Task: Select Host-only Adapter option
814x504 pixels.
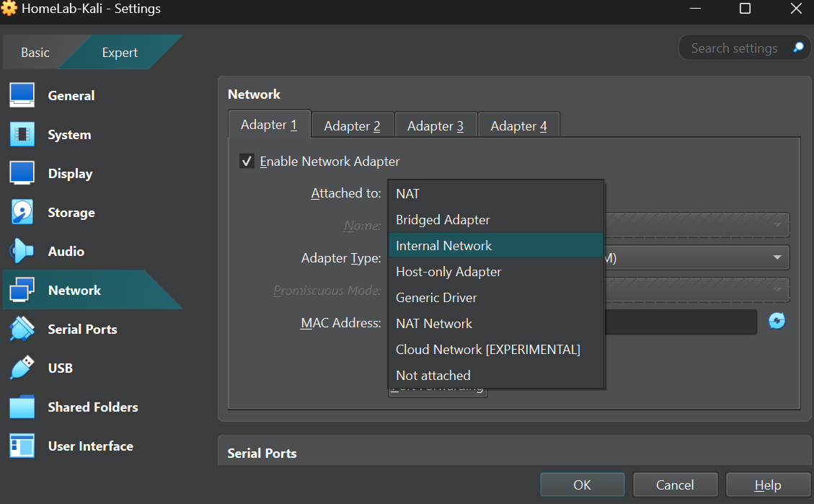Action: click(448, 271)
